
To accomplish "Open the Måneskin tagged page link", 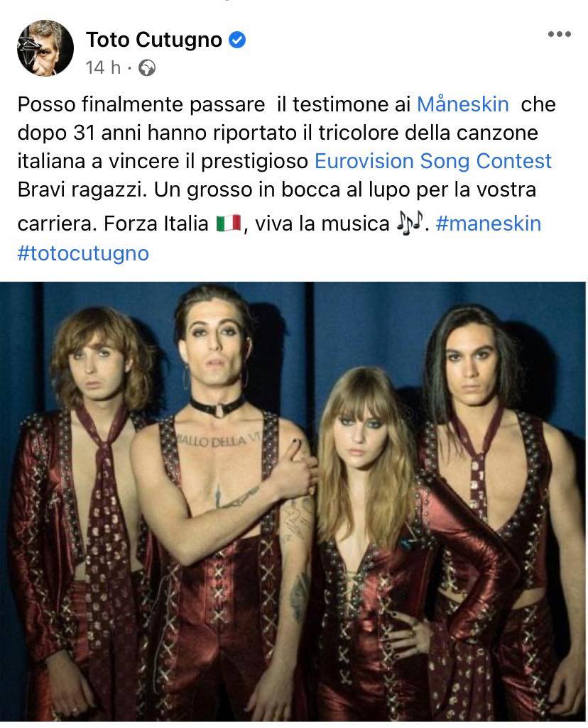I will click(x=462, y=104).
